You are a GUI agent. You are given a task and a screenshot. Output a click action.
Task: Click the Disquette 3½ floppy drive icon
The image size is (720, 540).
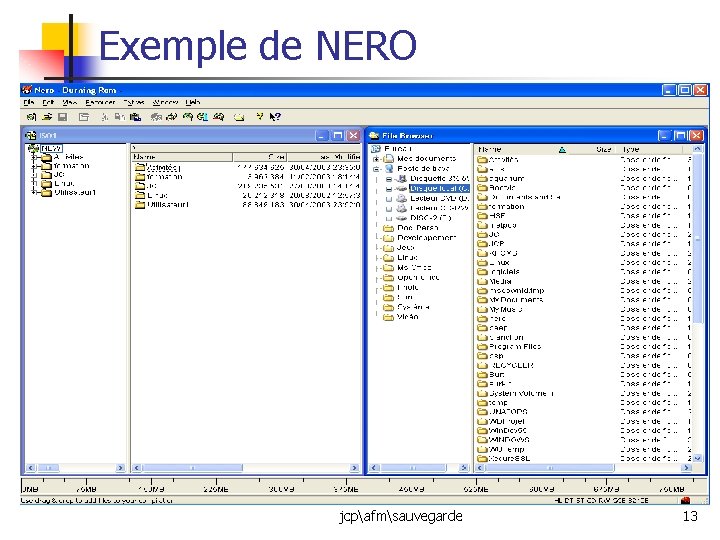[402, 178]
